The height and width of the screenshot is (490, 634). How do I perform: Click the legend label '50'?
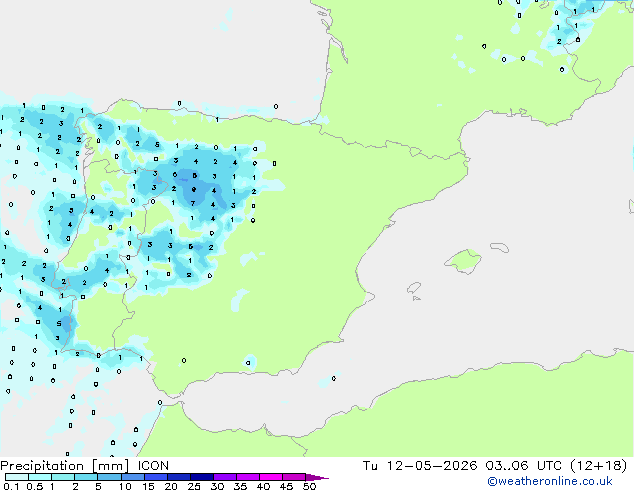(309, 486)
